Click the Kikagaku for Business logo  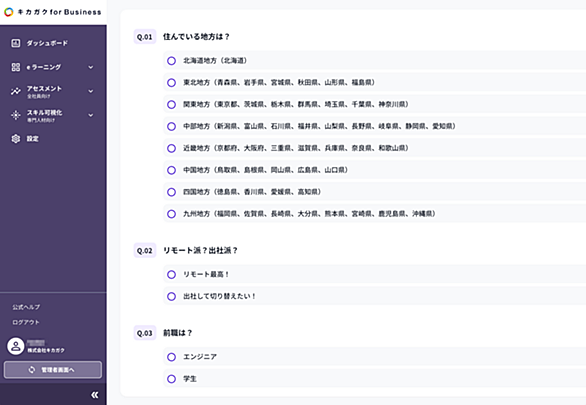(53, 12)
